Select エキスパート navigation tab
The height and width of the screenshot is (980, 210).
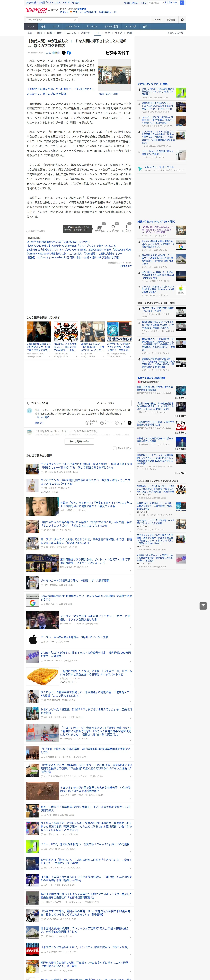[x=72, y=27]
